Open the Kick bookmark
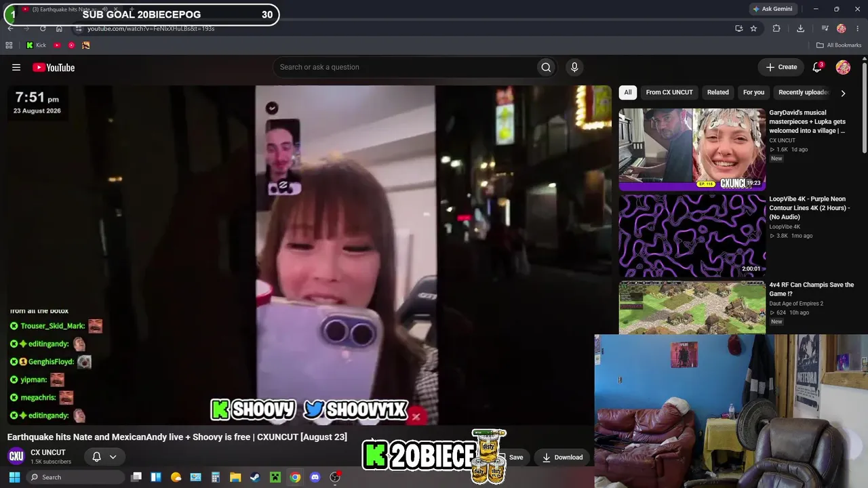Viewport: 868px width, 488px height. click(36, 45)
